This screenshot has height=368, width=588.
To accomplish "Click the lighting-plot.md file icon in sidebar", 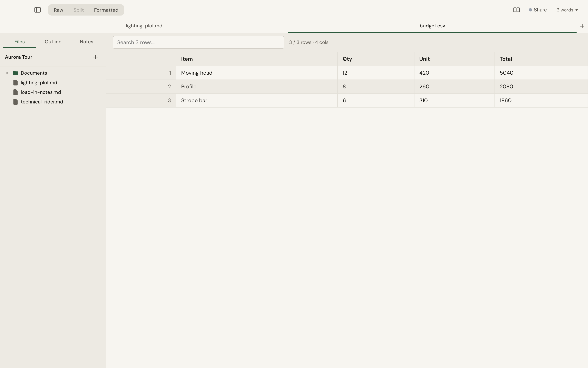I will coord(16,83).
